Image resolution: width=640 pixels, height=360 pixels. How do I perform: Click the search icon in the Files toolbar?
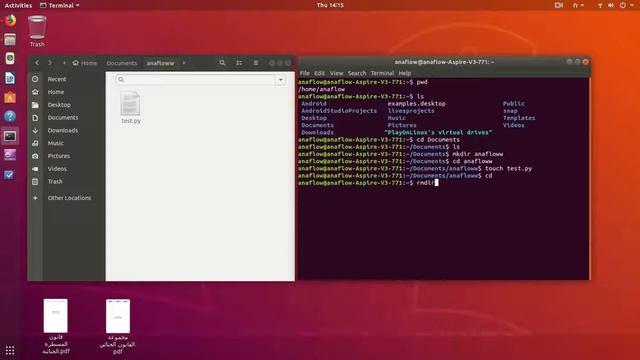(222, 63)
